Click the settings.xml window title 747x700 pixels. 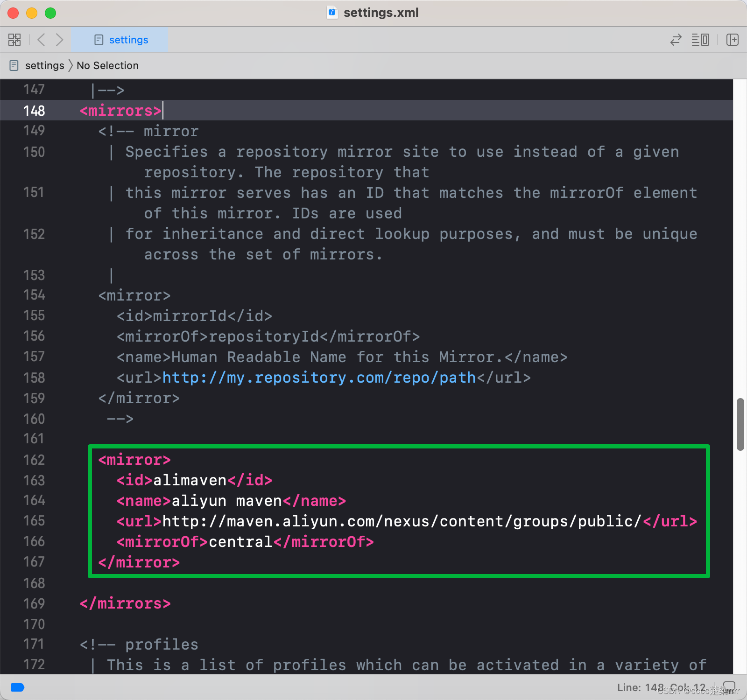pyautogui.click(x=381, y=13)
